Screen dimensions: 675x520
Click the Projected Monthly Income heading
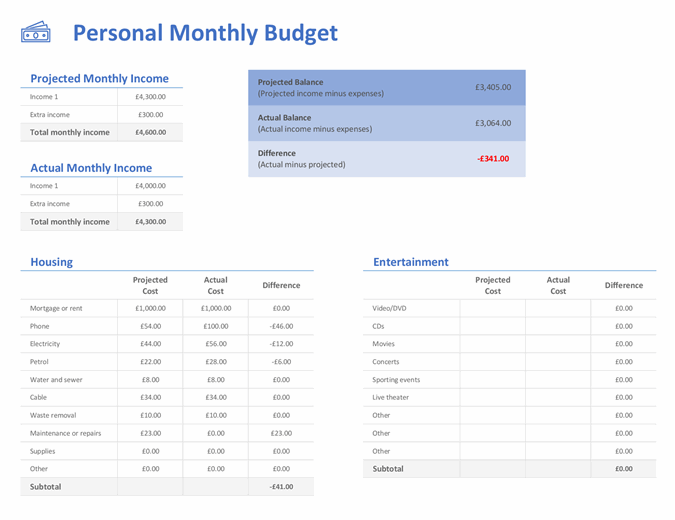[x=99, y=78]
